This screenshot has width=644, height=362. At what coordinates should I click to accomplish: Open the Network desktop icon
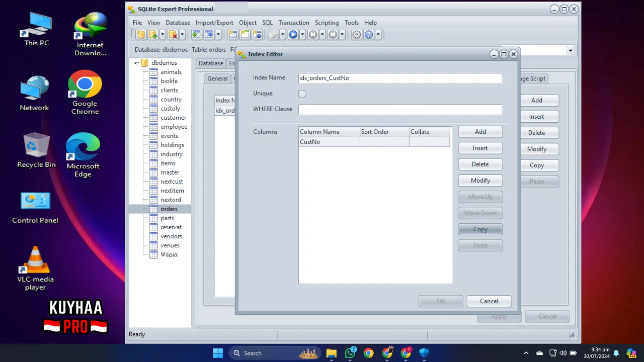34,93
